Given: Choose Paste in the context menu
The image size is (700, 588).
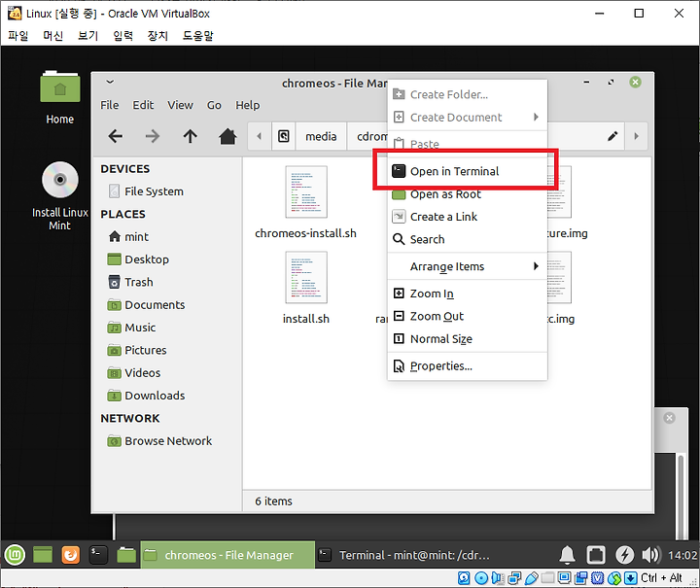Looking at the screenshot, I should click(x=468, y=144).
